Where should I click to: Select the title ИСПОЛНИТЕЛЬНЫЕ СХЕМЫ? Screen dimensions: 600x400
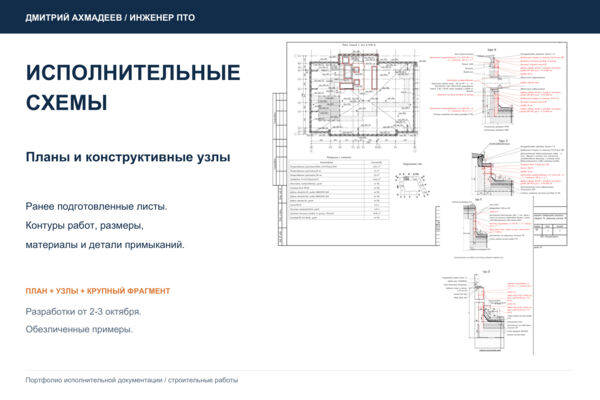point(133,88)
